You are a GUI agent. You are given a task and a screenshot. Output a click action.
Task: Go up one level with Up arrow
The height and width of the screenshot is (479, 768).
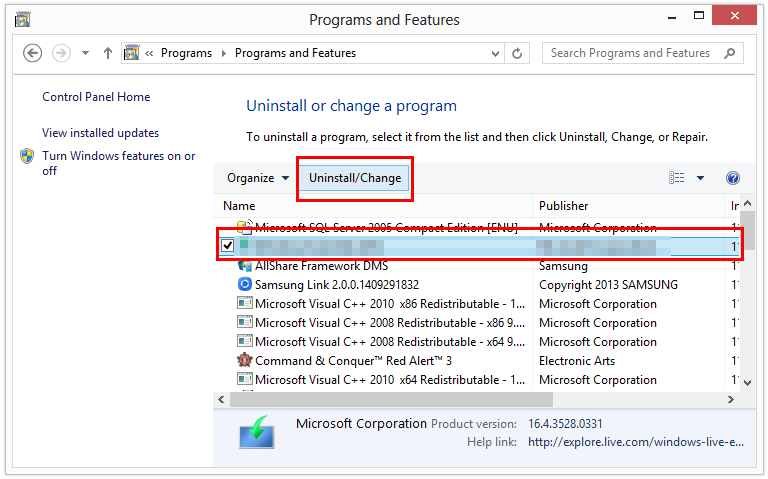coord(108,53)
